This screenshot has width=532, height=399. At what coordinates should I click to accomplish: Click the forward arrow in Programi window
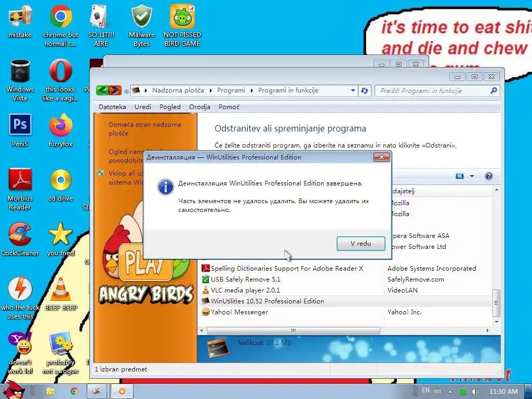[115, 90]
